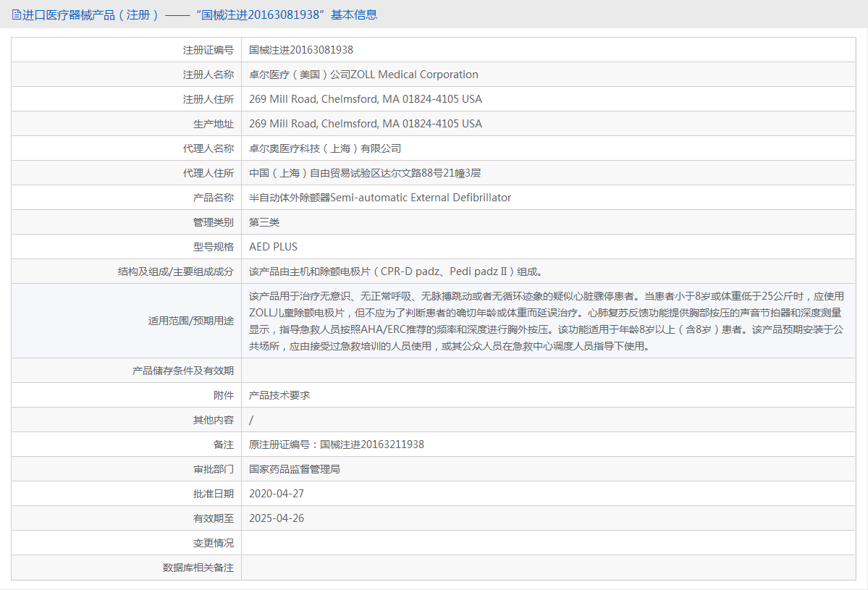Click the 注册人住所 label cell
Image resolution: width=868 pixels, height=590 pixels.
(x=126, y=99)
